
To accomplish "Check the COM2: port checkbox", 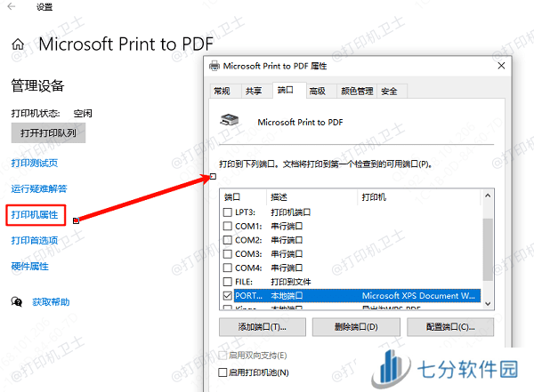I will pos(228,240).
